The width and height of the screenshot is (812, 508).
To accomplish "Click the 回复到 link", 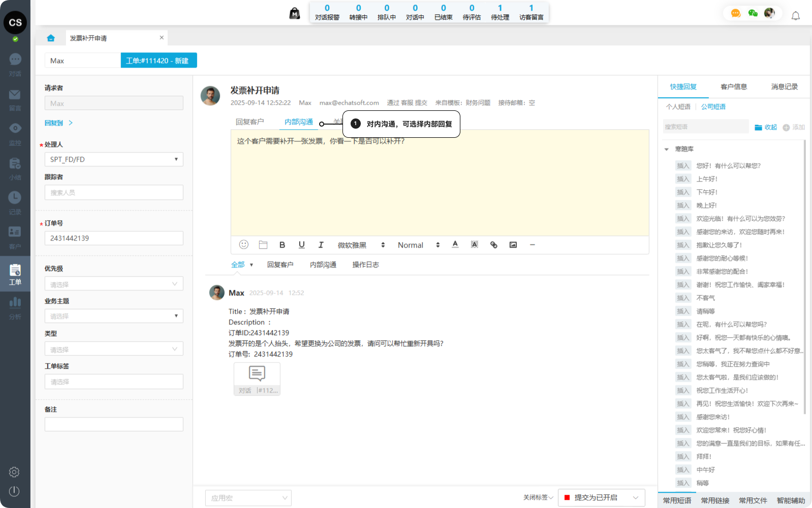I will click(x=54, y=123).
